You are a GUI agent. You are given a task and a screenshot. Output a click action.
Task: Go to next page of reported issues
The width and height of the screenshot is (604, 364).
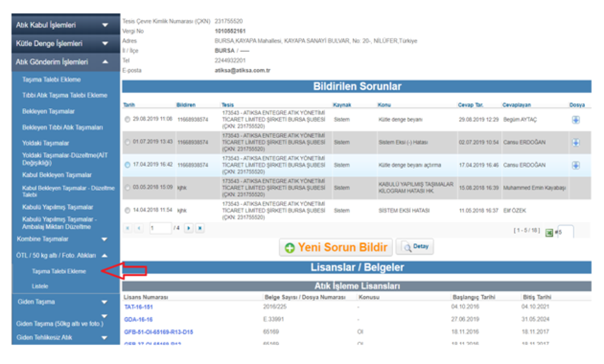click(189, 229)
